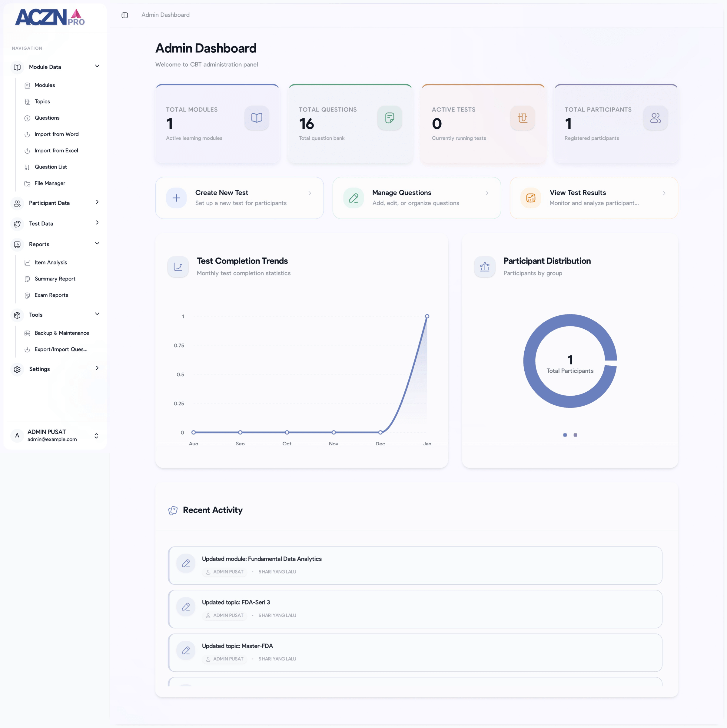Click the orange View Test Results icon
Screen dimensions: 727x728
(530, 198)
